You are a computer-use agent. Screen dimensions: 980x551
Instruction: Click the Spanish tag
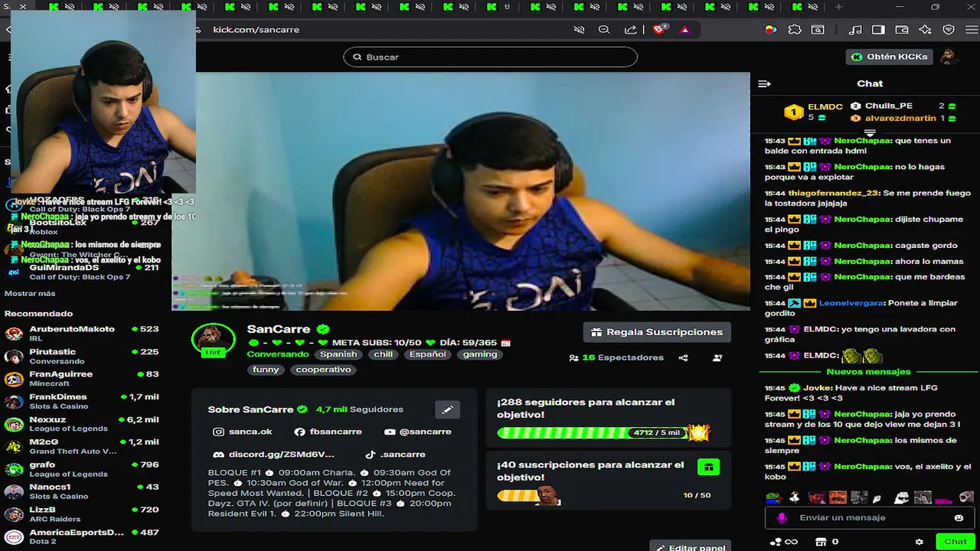(x=338, y=354)
